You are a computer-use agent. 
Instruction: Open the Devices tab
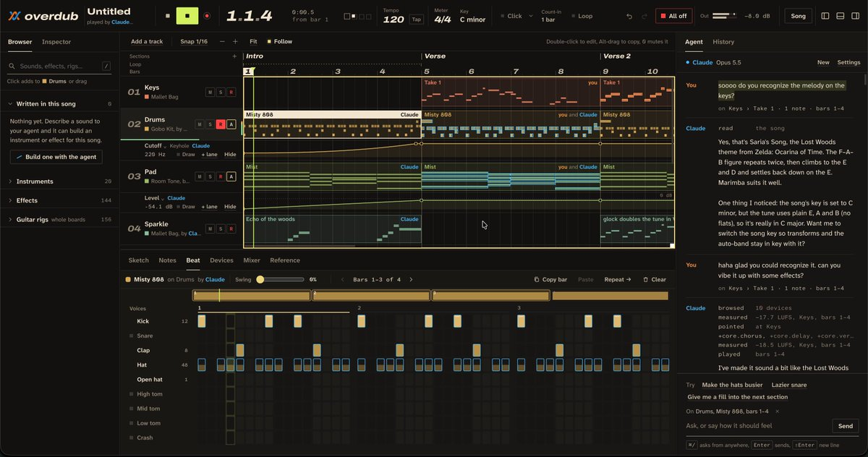pos(221,260)
